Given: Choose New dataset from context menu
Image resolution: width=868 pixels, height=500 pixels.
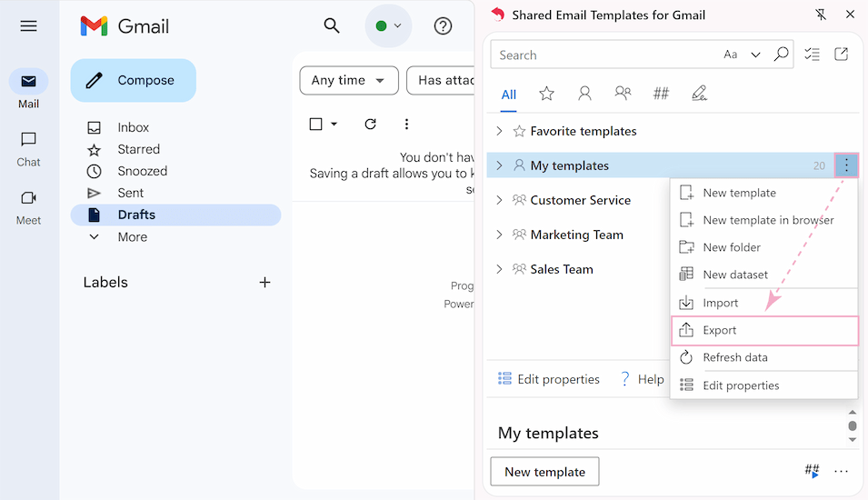Looking at the screenshot, I should pos(763,275).
